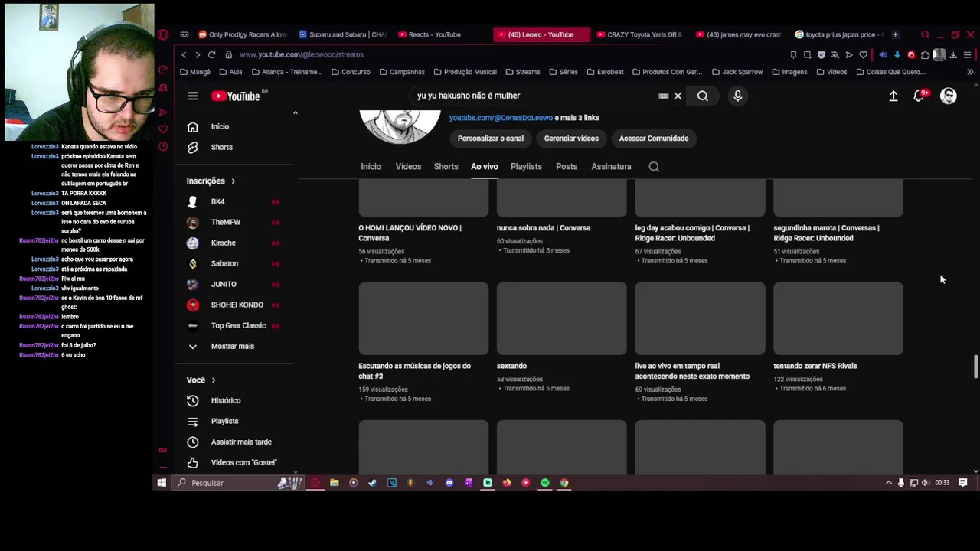The width and height of the screenshot is (980, 551).
Task: Open the Início channel tab
Action: point(371,166)
